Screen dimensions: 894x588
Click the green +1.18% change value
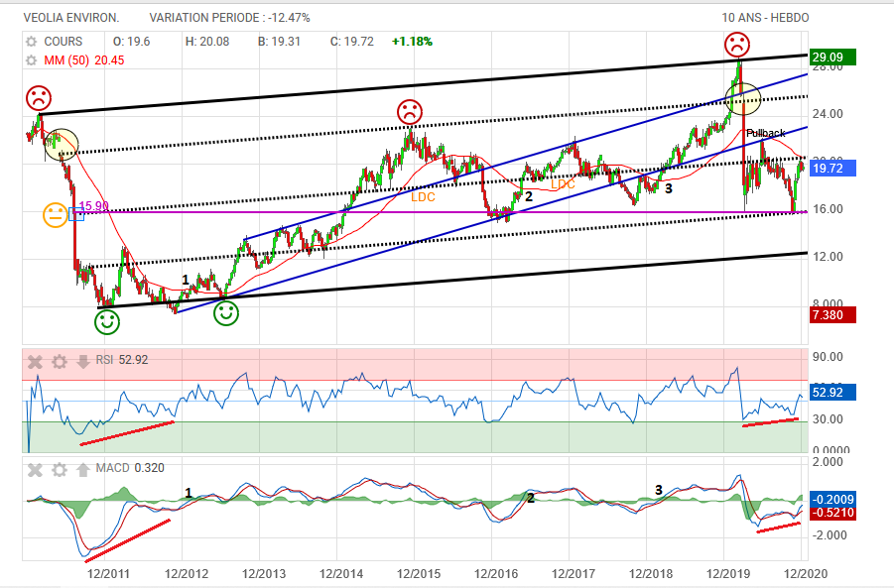[412, 42]
